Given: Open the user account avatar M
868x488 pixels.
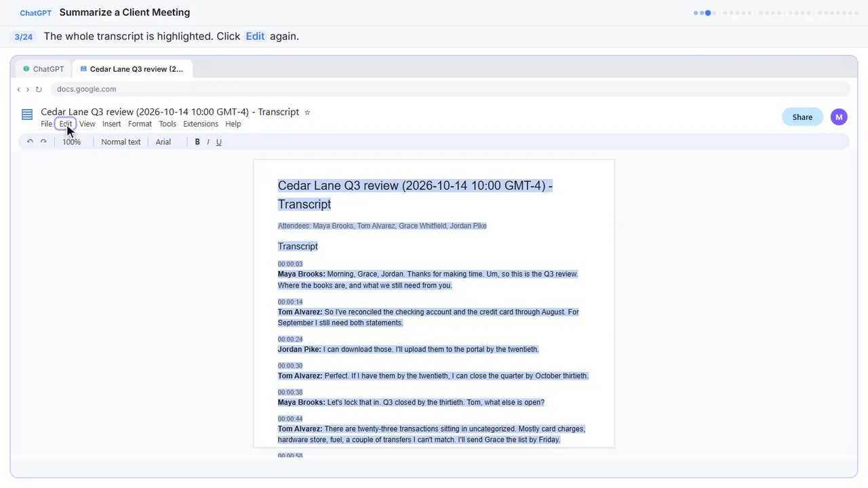Looking at the screenshot, I should (x=839, y=117).
